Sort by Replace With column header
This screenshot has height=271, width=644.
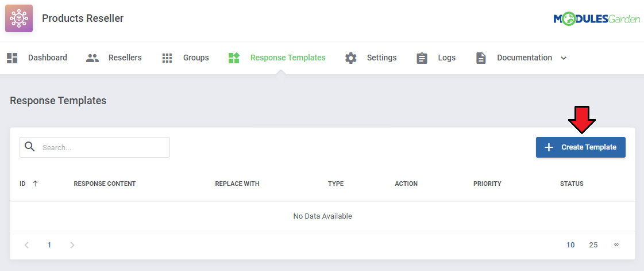[x=237, y=184]
